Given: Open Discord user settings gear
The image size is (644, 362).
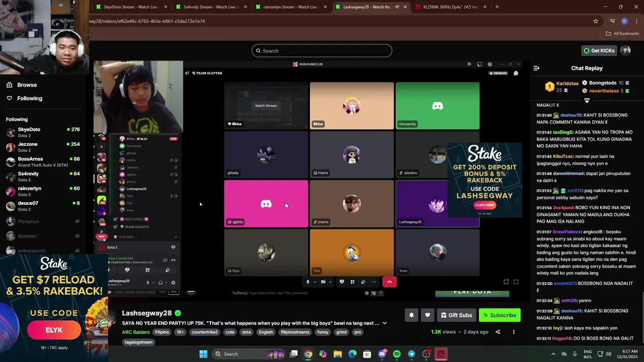Looking at the screenshot, I should [173, 283].
